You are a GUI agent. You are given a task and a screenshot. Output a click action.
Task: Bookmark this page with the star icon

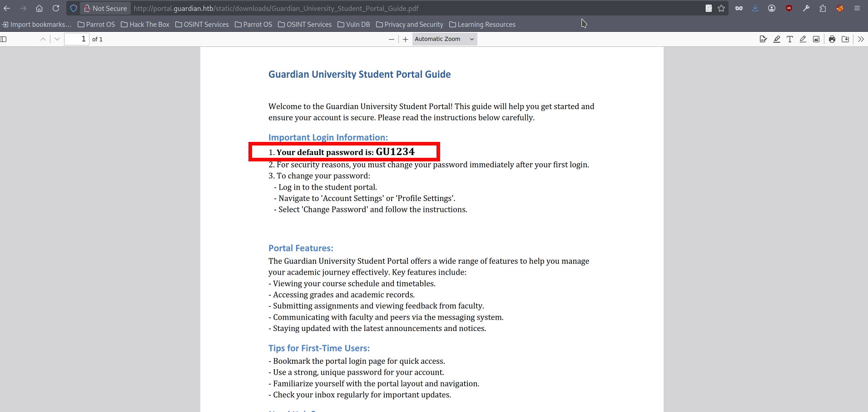click(x=721, y=8)
